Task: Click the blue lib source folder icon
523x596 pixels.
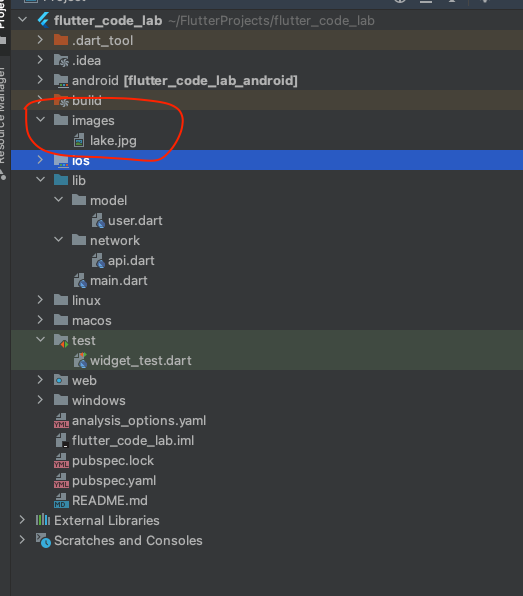Action: tap(61, 180)
